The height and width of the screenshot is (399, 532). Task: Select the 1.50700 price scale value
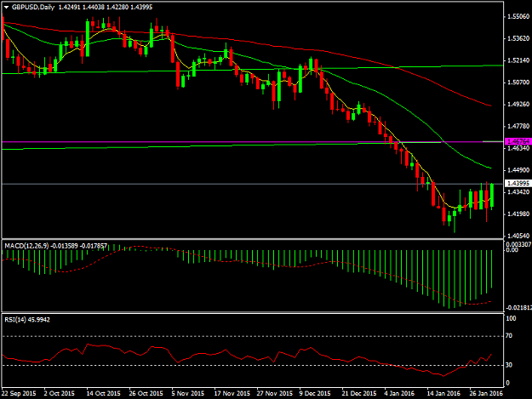pyautogui.click(x=518, y=83)
